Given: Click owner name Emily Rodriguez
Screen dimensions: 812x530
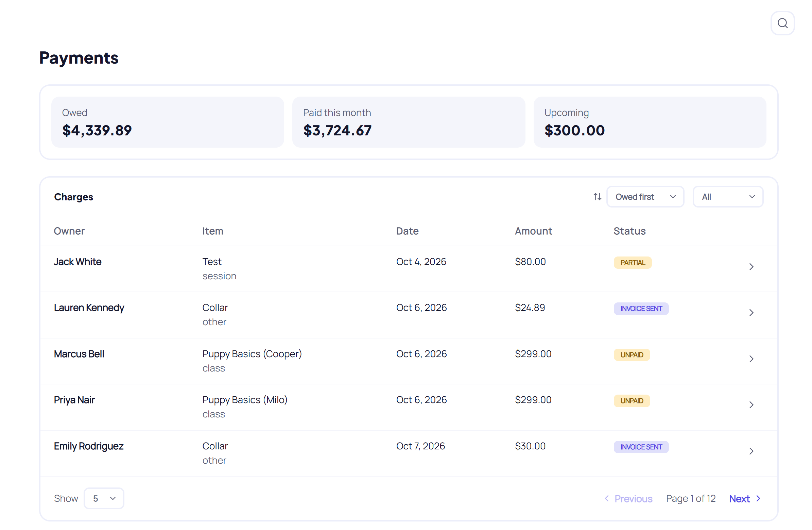Looking at the screenshot, I should point(88,446).
